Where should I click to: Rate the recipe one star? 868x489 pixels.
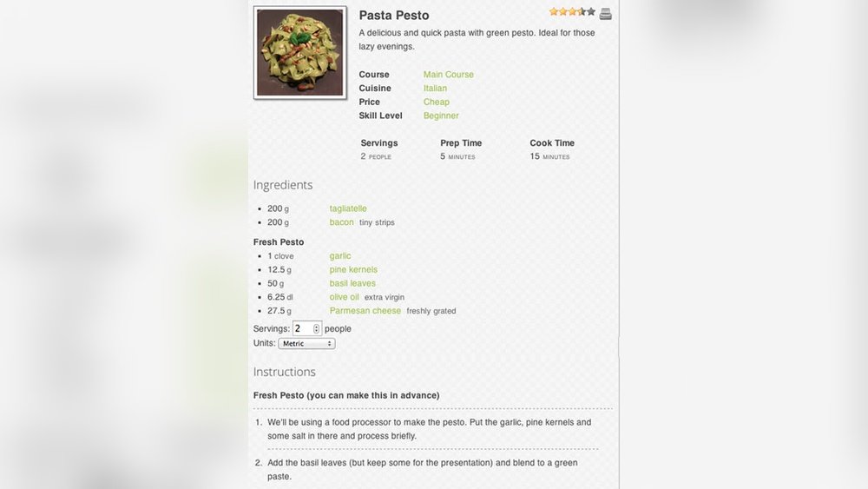coord(554,12)
